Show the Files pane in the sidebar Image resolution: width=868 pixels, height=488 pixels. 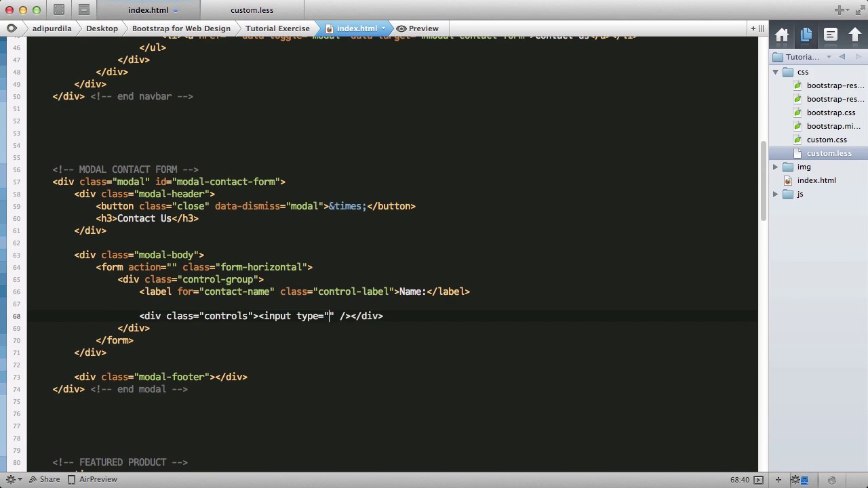806,35
